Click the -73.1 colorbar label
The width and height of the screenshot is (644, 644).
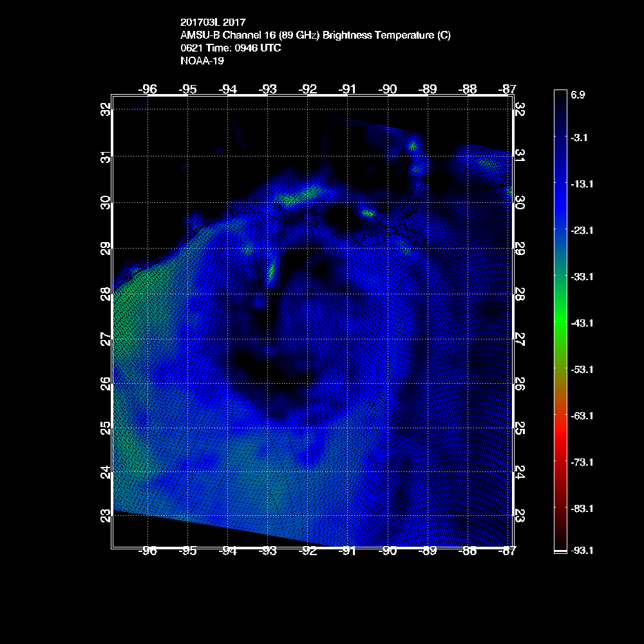pyautogui.click(x=582, y=462)
